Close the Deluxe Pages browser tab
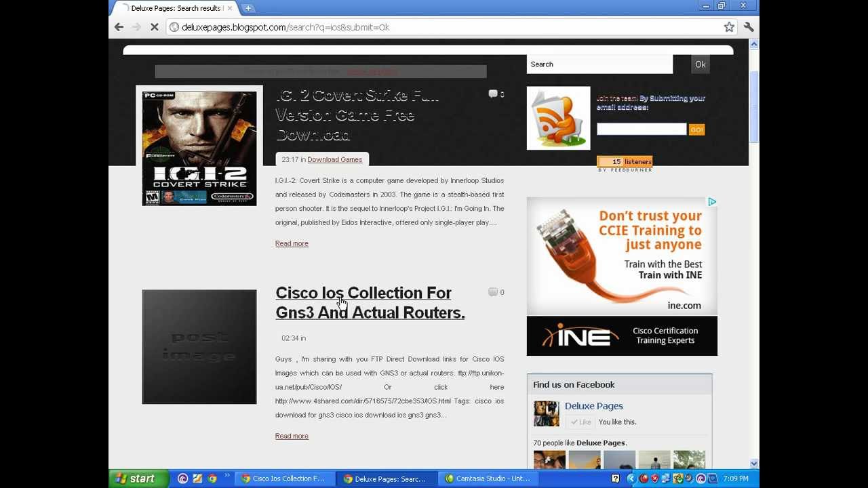Viewport: 868px width, 488px height. pyautogui.click(x=230, y=8)
